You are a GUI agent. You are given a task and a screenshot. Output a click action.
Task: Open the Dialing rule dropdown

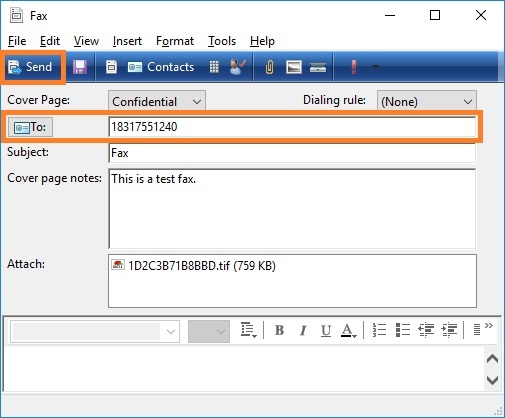click(x=427, y=101)
